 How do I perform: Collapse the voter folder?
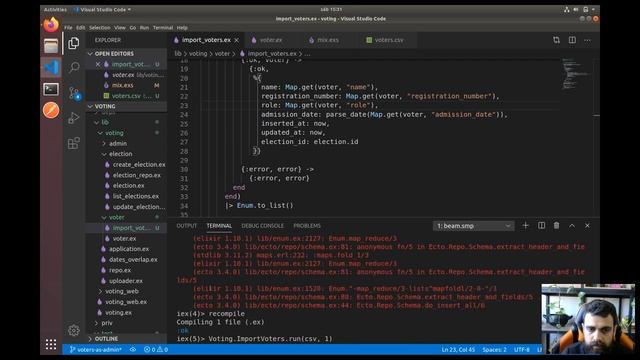(x=116, y=217)
